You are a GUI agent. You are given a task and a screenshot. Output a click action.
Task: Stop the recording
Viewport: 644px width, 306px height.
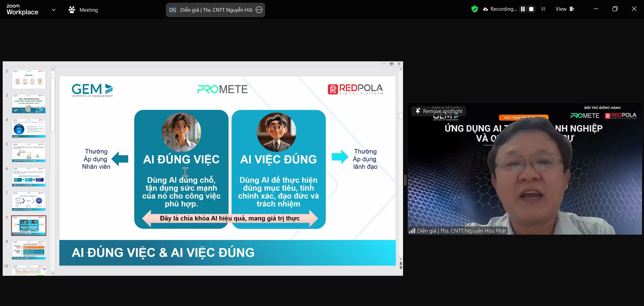[531, 9]
